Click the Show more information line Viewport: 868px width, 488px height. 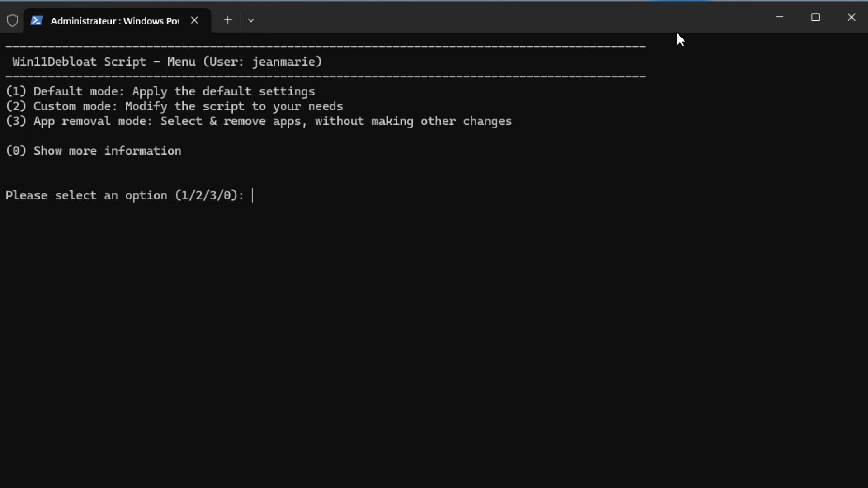coord(94,151)
